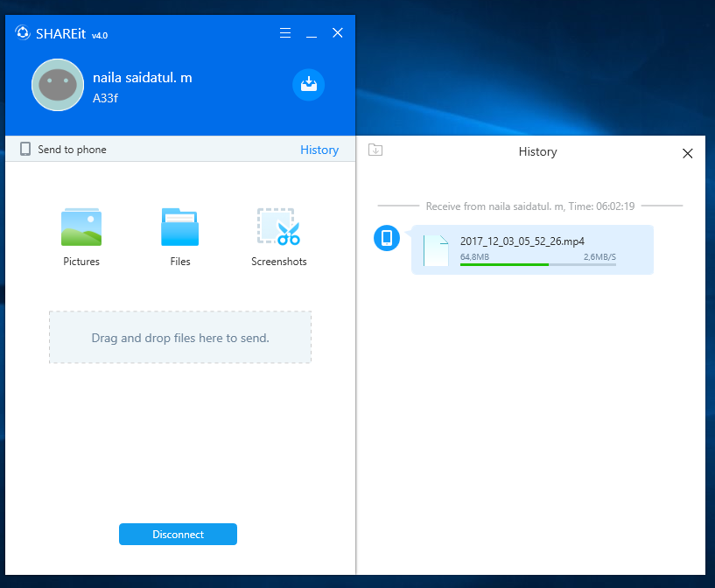Click the user avatar picture
Viewport: 715px width, 588px height.
click(x=58, y=85)
